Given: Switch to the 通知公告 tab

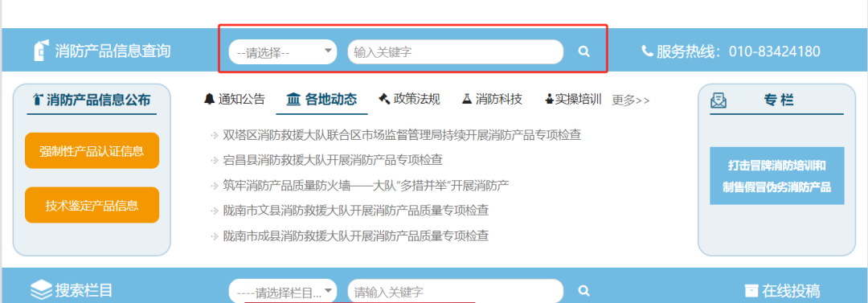Looking at the screenshot, I should click(x=241, y=99).
